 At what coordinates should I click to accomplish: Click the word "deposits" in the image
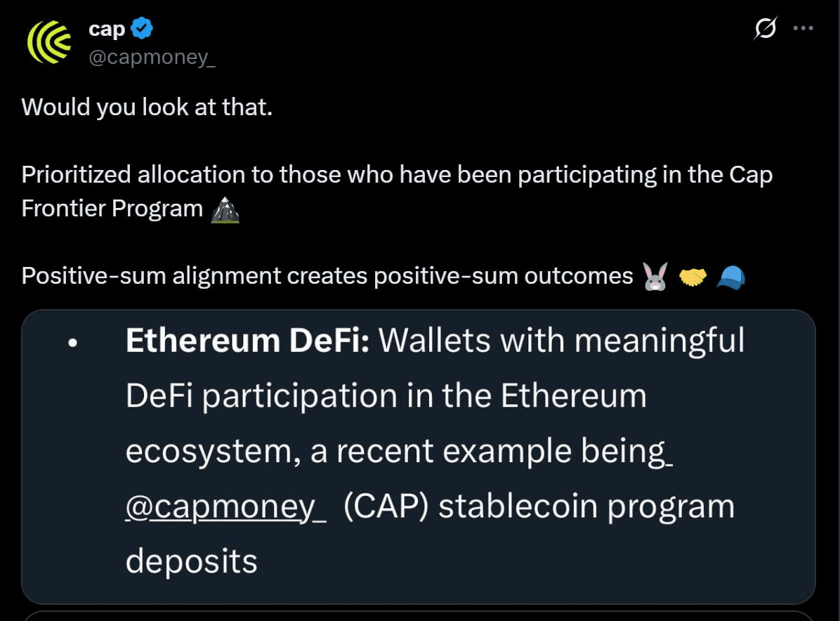[x=191, y=561]
